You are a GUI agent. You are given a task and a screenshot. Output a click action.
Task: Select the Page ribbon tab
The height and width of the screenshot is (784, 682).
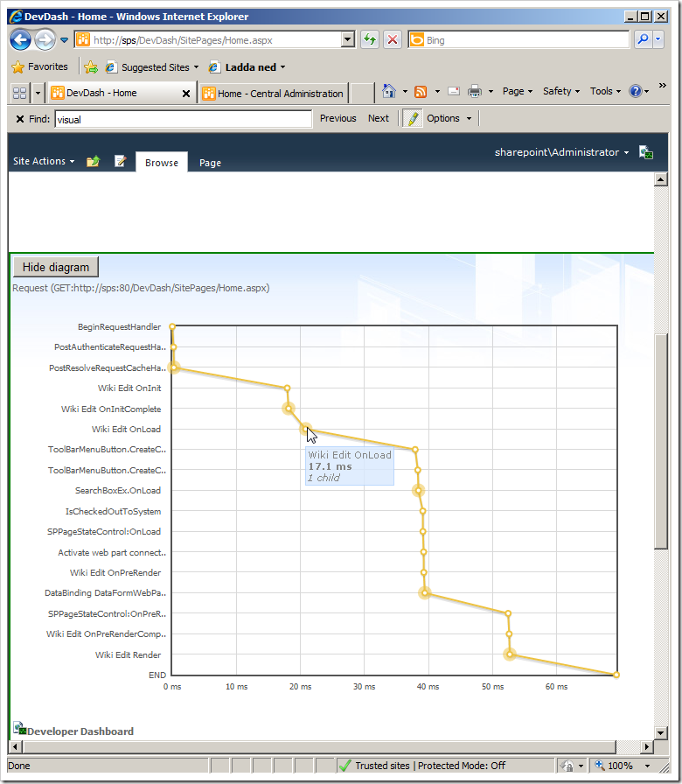pos(210,163)
